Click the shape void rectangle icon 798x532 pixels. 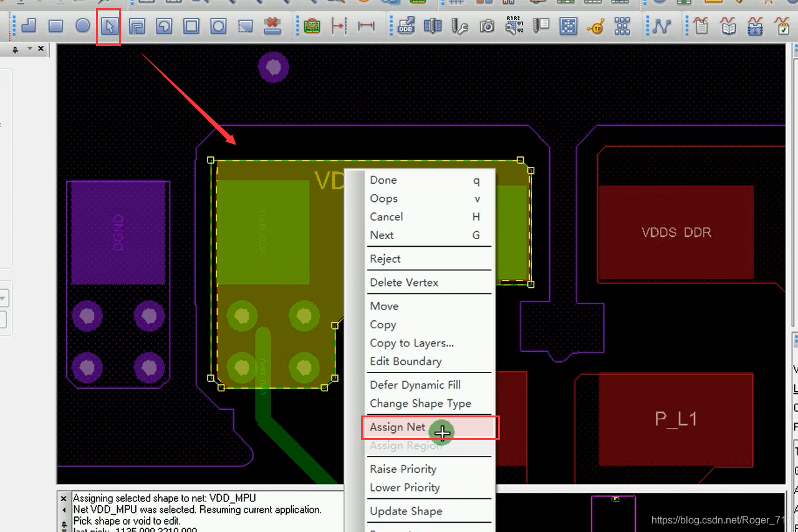pyautogui.click(x=191, y=26)
